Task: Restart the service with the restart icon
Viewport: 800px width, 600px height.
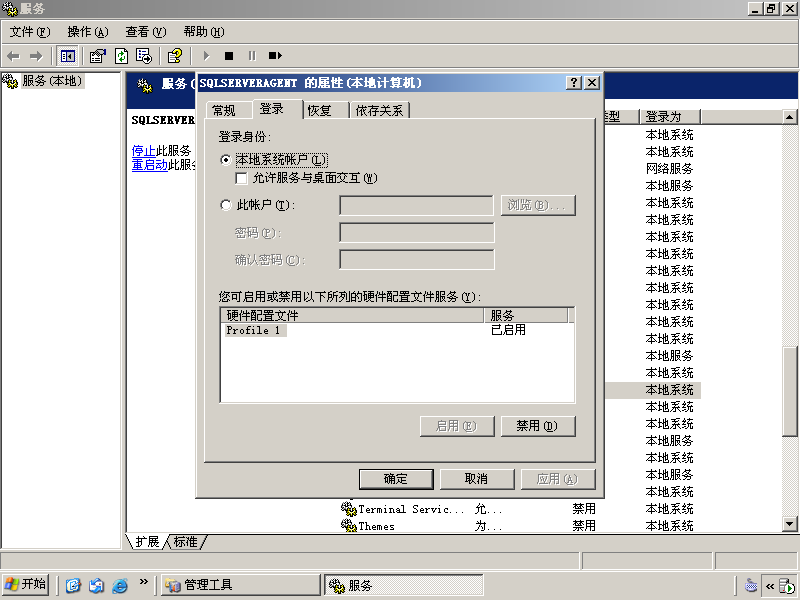Action: [x=275, y=56]
